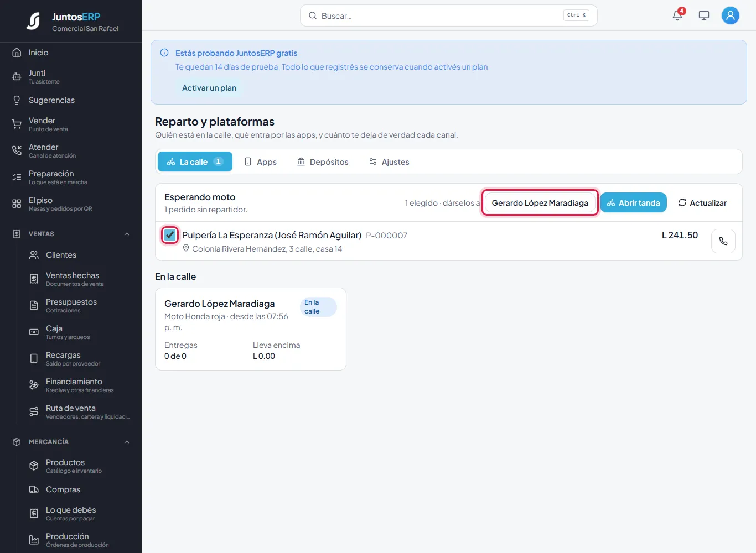756x553 pixels.
Task: Switch to the Apps tab
Action: coord(261,161)
